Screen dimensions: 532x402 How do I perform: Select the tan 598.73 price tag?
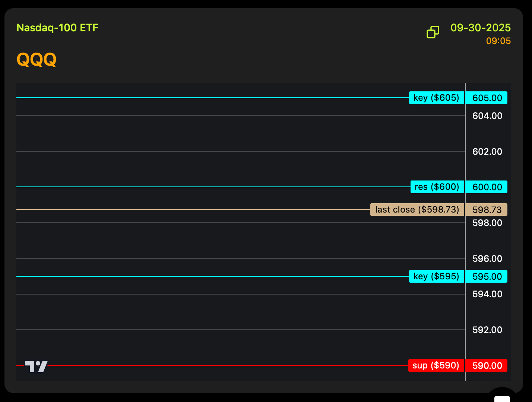point(487,210)
